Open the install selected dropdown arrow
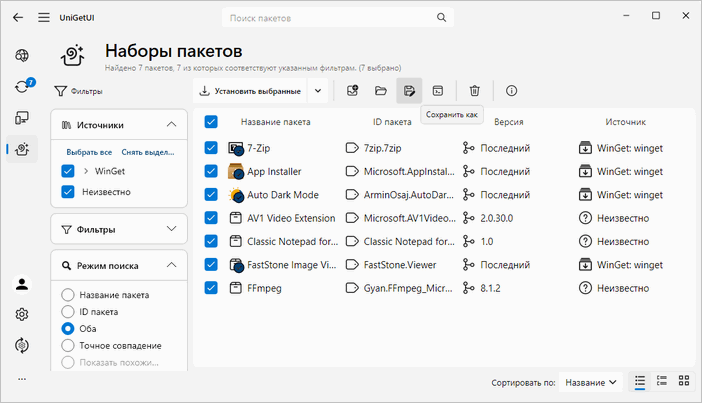The height and width of the screenshot is (403, 702). tap(318, 91)
